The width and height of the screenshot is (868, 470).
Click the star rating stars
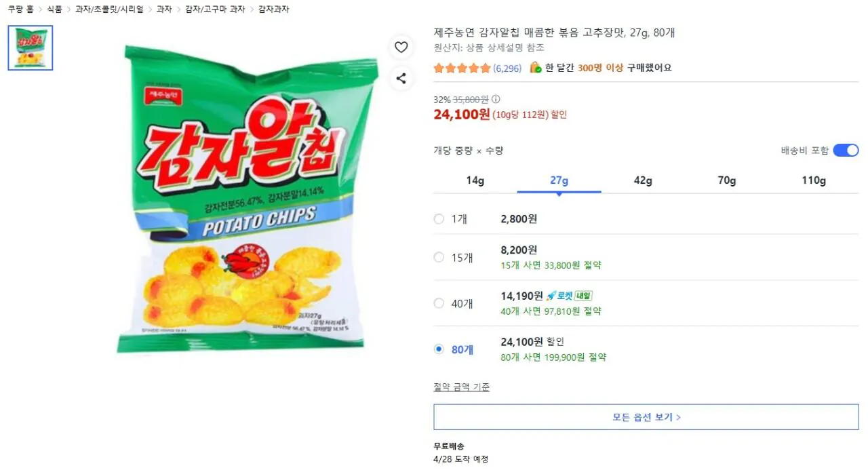pyautogui.click(x=461, y=68)
